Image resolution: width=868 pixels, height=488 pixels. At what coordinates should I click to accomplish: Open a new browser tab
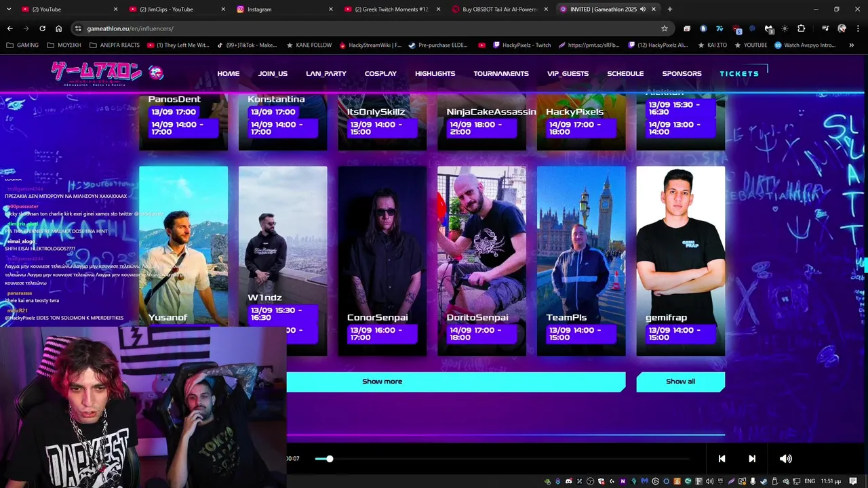point(670,9)
